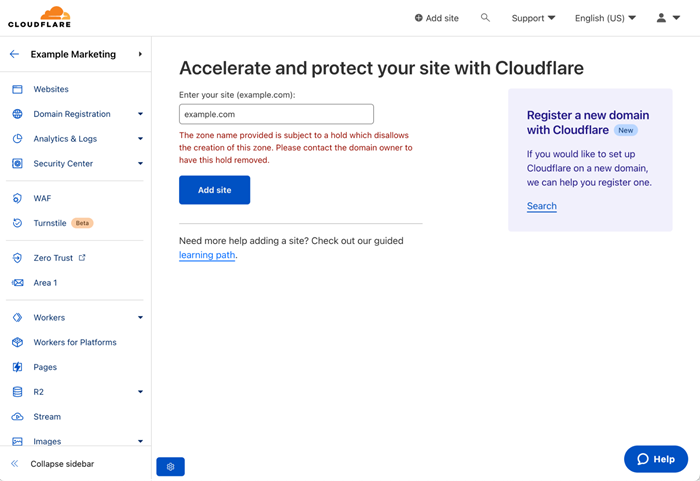Click the R2 storage icon
The image size is (700, 481).
click(x=17, y=392)
